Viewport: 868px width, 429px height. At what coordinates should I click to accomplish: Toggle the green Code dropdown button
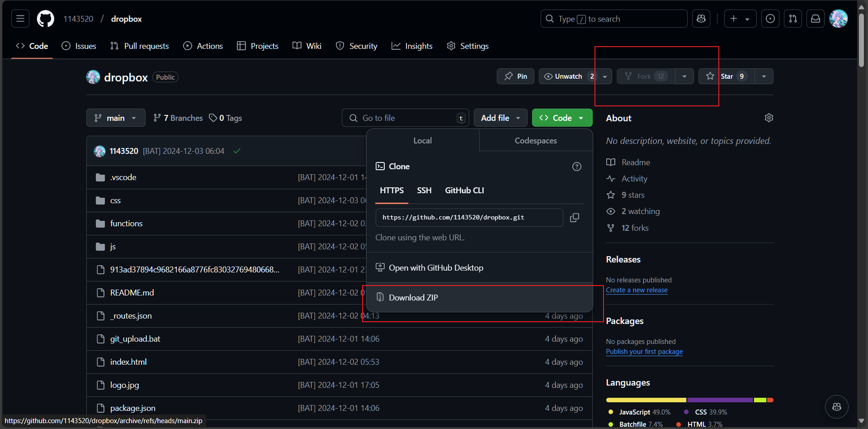tap(562, 118)
